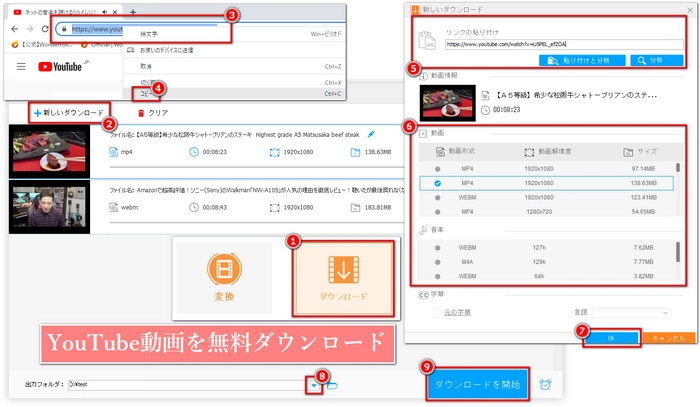The image size is (700, 407).
Task: Select MP4 1920x1080 97.14MB radio
Action: coord(438,169)
